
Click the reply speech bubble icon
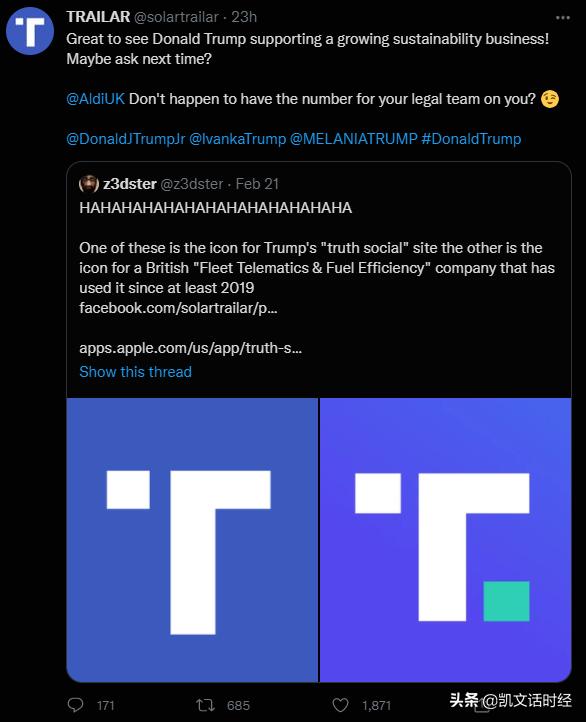[x=75, y=705]
